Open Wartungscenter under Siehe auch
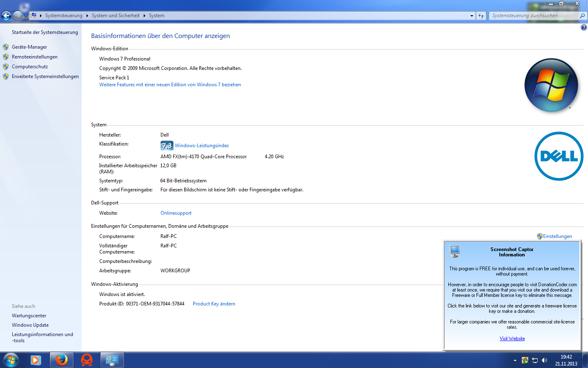This screenshot has height=368, width=588. coord(29,316)
